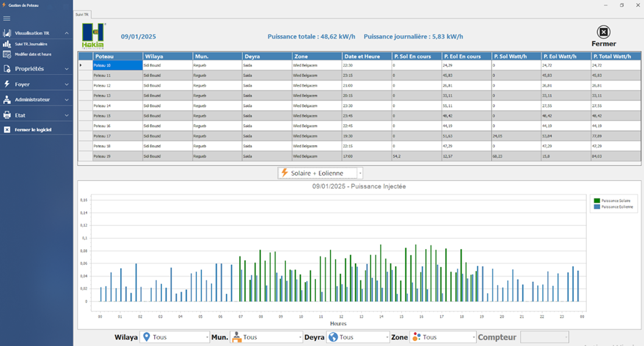644x346 pixels.
Task: Expand the Propriétés sidebar section
Action: point(66,69)
